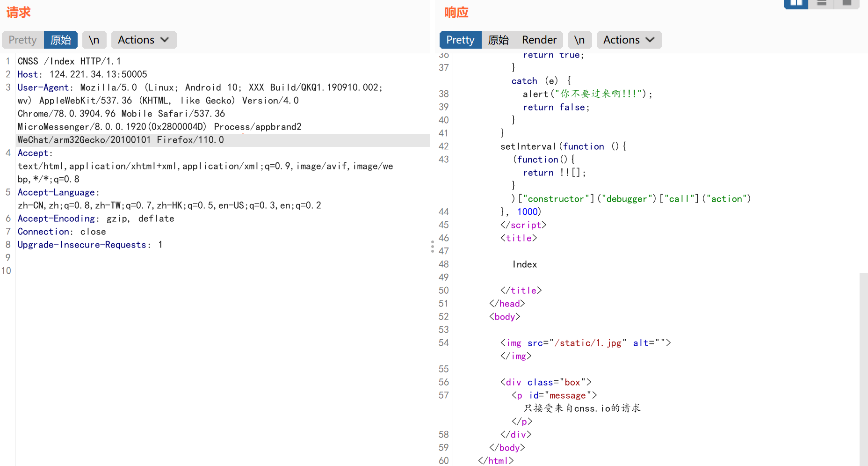
Task: Click the p id="message" line
Action: [554, 395]
